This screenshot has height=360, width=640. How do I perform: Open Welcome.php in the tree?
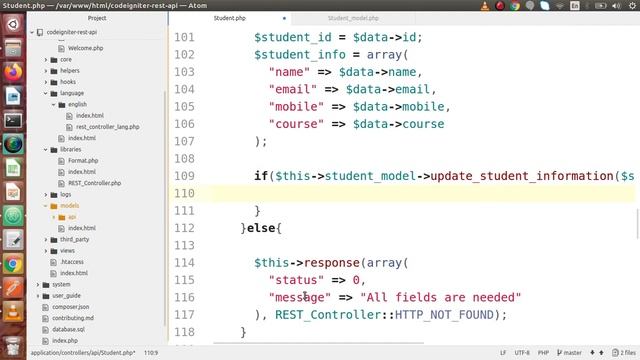[85, 48]
